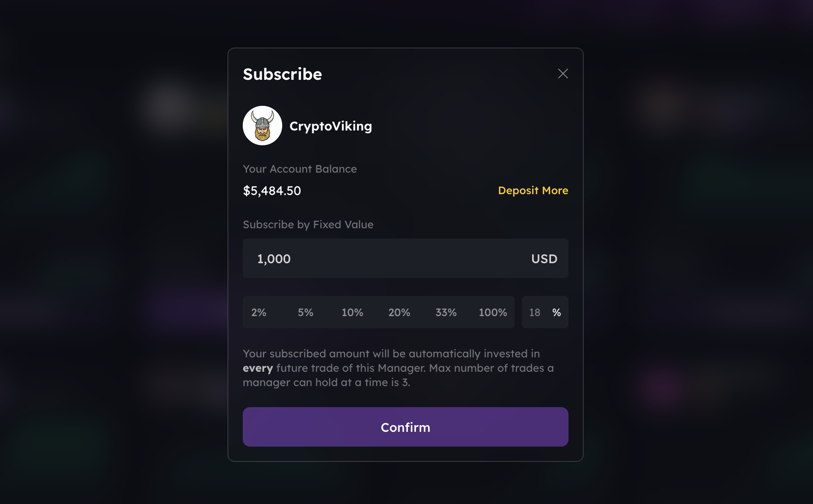813x504 pixels.
Task: Choose the 100% allocation preset
Action: coord(493,313)
